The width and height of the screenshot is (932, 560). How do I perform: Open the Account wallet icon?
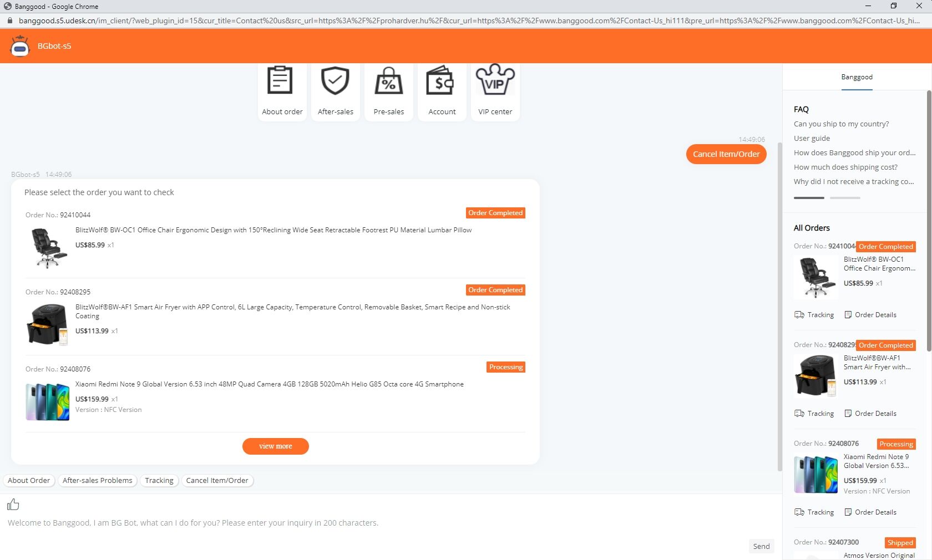440,81
